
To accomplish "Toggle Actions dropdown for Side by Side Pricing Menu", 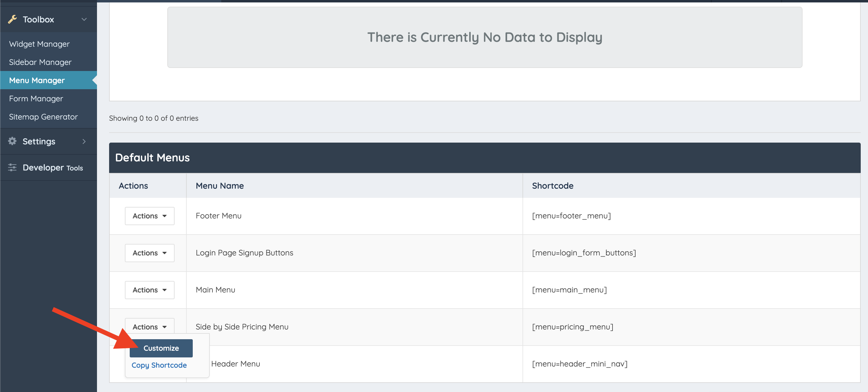I will [x=149, y=326].
